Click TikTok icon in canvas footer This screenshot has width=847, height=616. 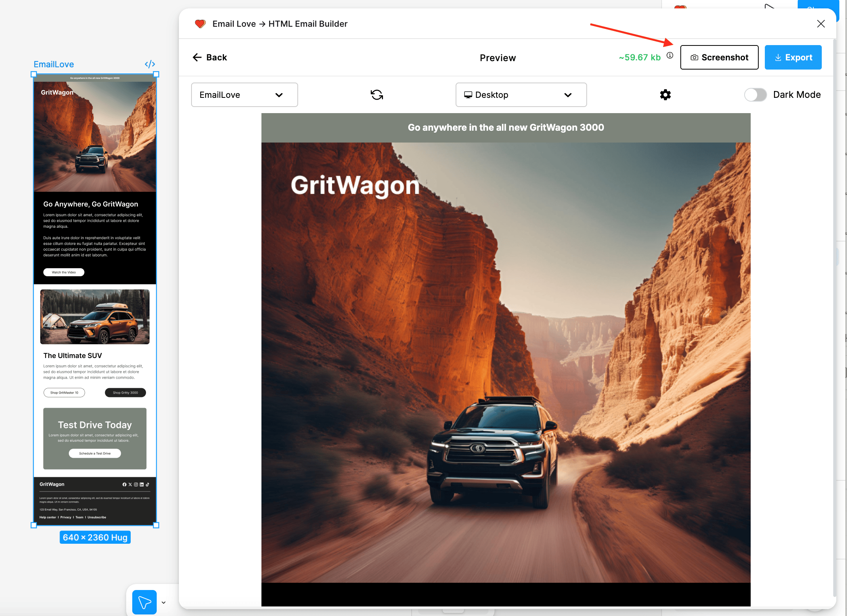(148, 484)
